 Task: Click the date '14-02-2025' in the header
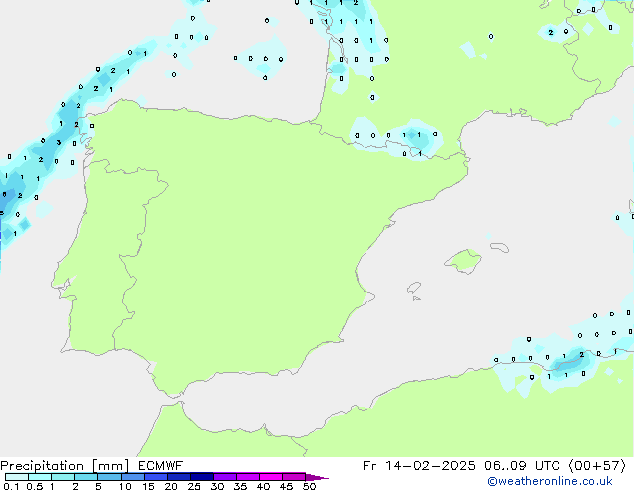[x=430, y=466]
